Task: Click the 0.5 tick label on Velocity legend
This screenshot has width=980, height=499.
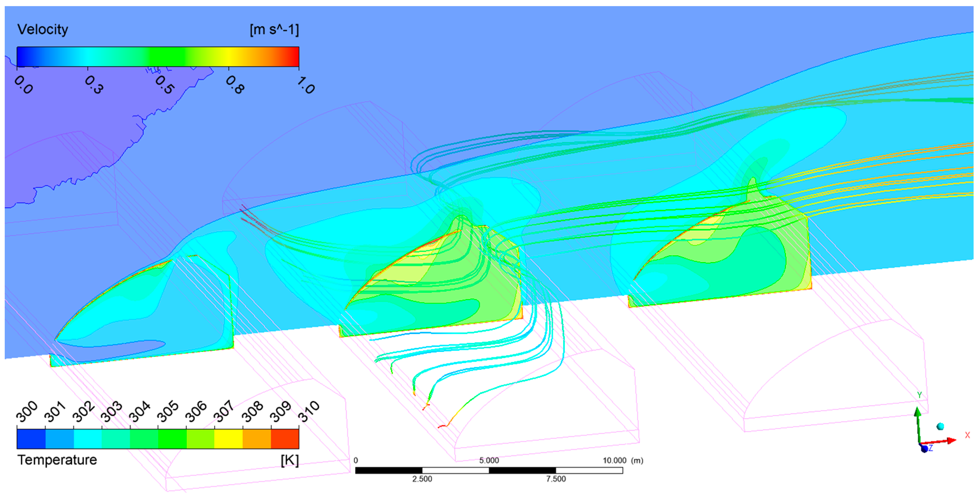Action: 164,85
